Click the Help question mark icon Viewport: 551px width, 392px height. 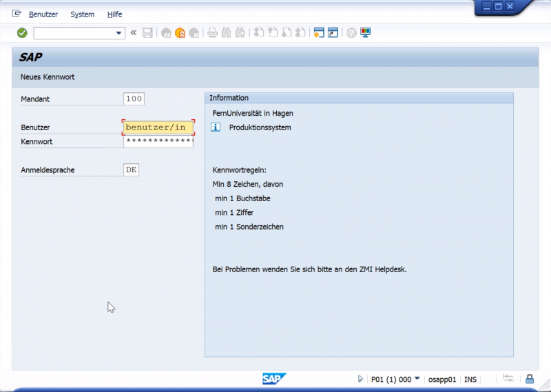pos(351,33)
